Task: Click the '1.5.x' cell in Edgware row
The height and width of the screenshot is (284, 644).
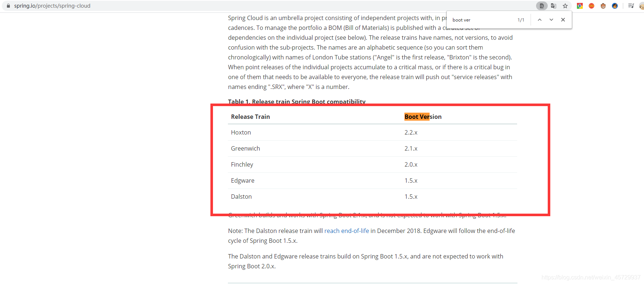Action: pos(411,180)
